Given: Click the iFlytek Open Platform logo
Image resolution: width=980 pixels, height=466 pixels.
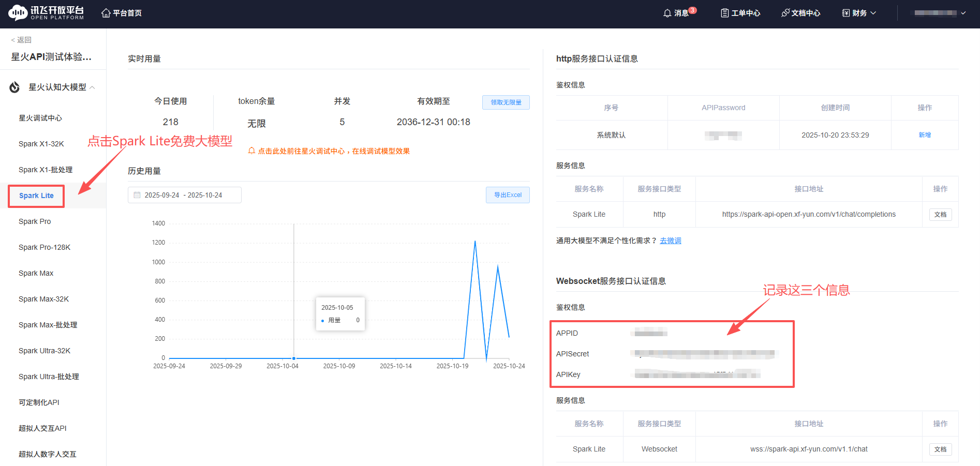Looking at the screenshot, I should pyautogui.click(x=46, y=13).
